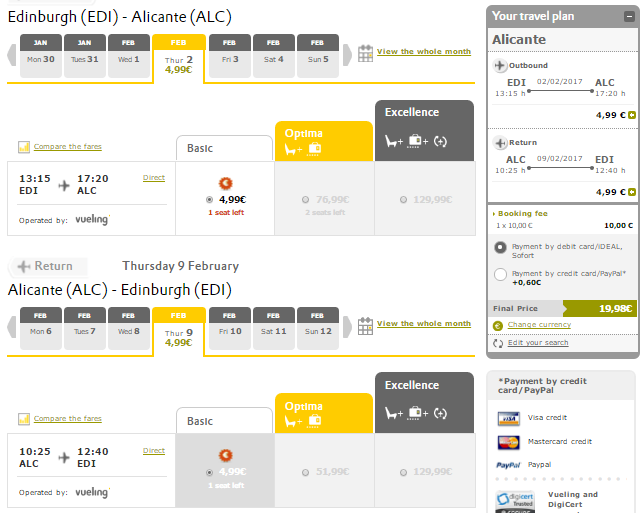Open outbound calendar icon for whole month
This screenshot has width=642, height=513.
pos(365,53)
